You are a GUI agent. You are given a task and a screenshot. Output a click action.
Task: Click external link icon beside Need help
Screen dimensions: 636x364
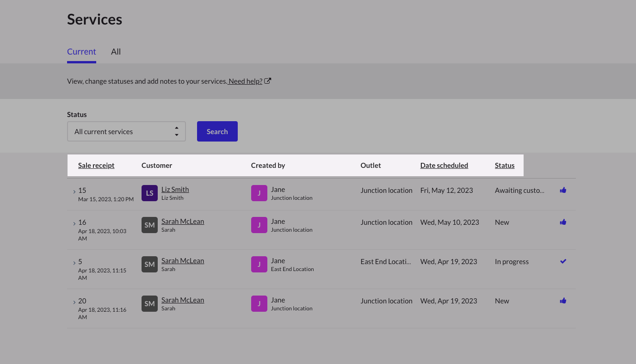268,81
